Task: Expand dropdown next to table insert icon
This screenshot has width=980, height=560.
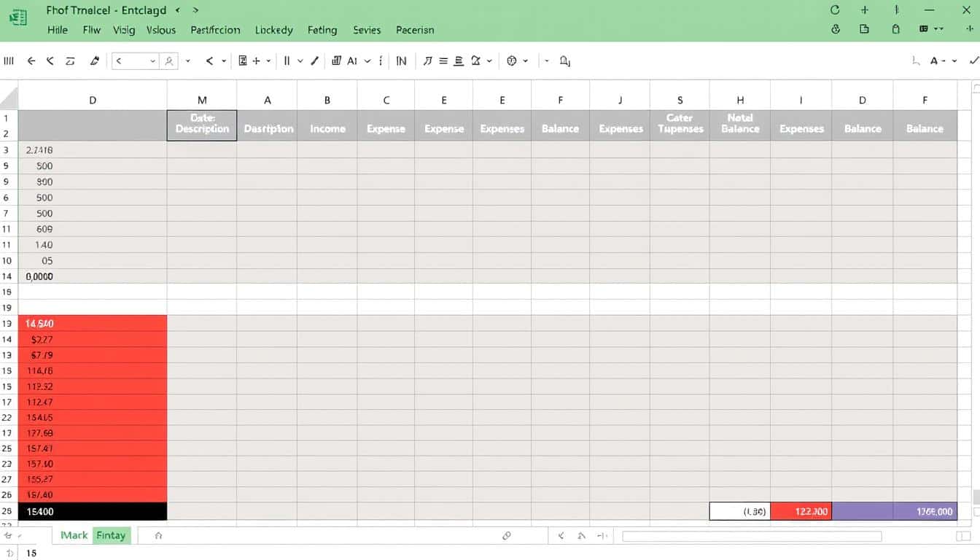Action: 268,61
